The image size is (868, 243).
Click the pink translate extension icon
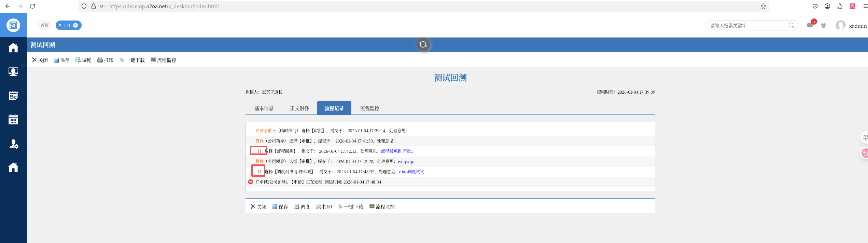(x=853, y=6)
